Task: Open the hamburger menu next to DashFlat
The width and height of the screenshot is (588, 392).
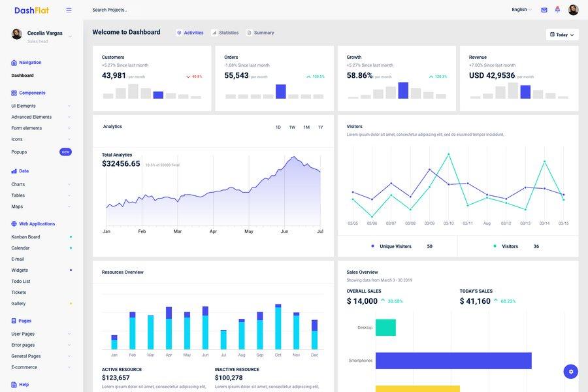Action: [67, 8]
